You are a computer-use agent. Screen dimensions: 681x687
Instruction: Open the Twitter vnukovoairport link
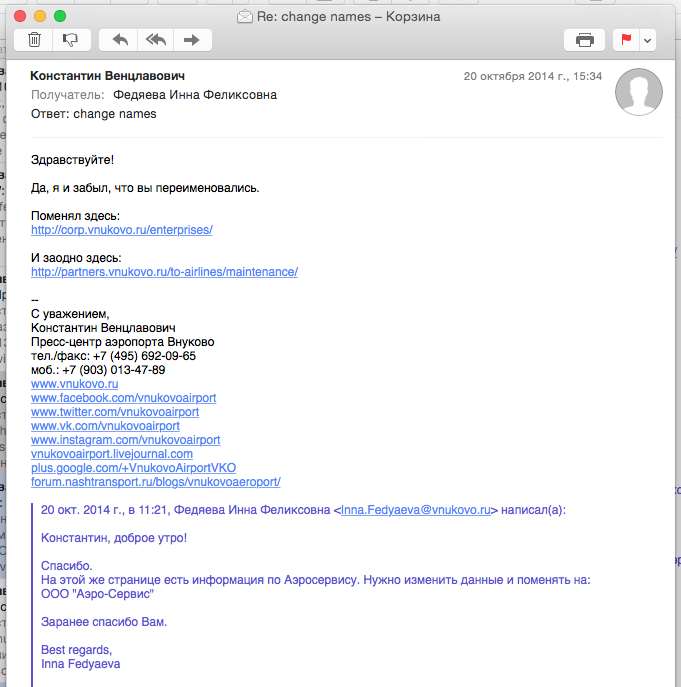point(115,412)
